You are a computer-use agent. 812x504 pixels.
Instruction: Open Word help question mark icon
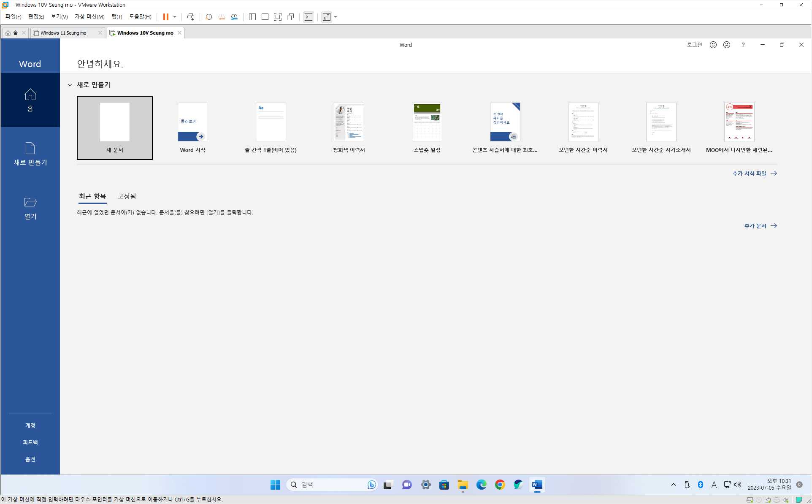click(743, 45)
